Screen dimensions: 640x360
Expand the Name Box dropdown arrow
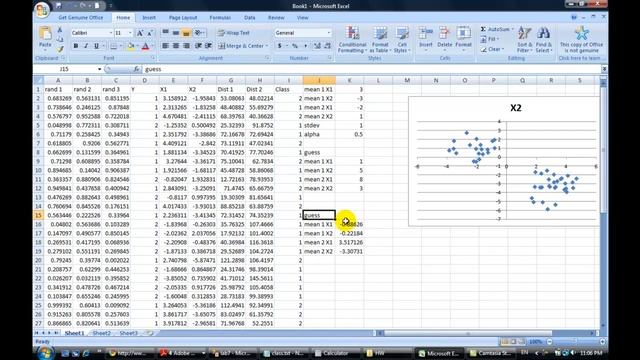coord(99,69)
